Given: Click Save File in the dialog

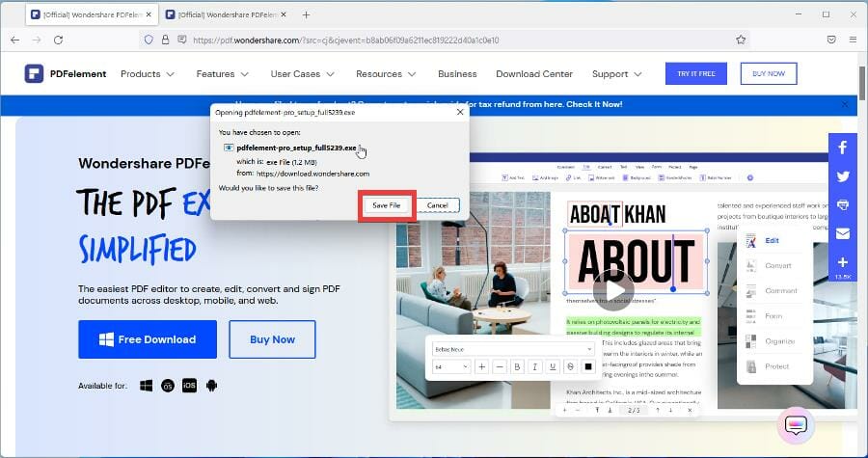Looking at the screenshot, I should click(x=387, y=205).
